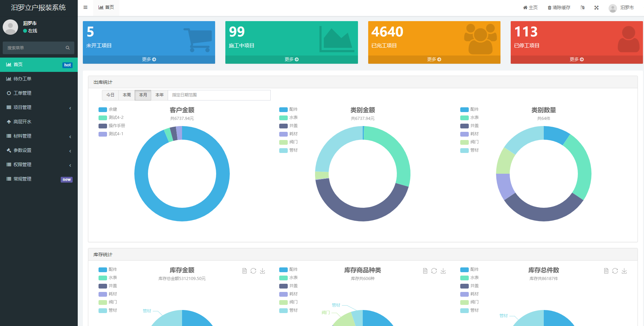Toggle 配件 legend in 类别金额 chart
Image resolution: width=644 pixels, height=326 pixels.
pos(292,109)
